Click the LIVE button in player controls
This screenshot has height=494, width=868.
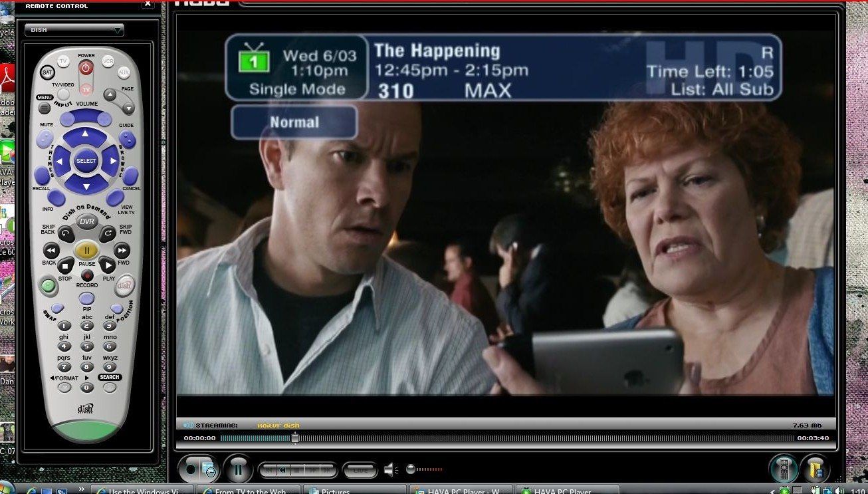(x=360, y=470)
